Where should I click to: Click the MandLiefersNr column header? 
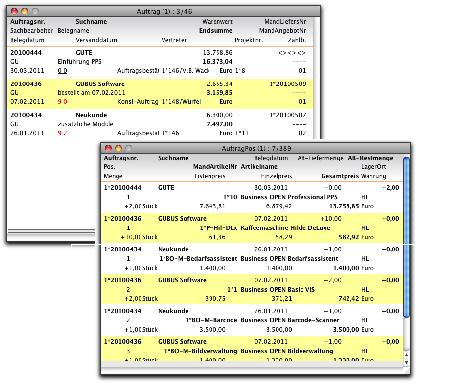285,22
